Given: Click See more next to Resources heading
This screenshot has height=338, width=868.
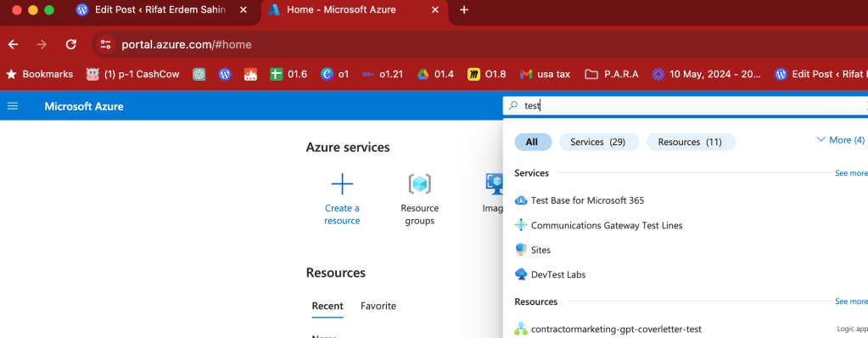Looking at the screenshot, I should [851, 302].
